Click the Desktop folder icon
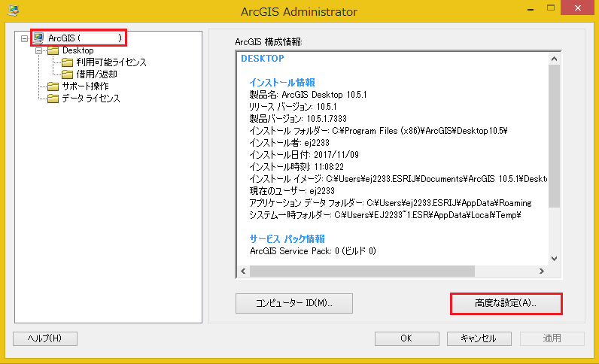Image resolution: width=599 pixels, height=364 pixels. pos(53,50)
